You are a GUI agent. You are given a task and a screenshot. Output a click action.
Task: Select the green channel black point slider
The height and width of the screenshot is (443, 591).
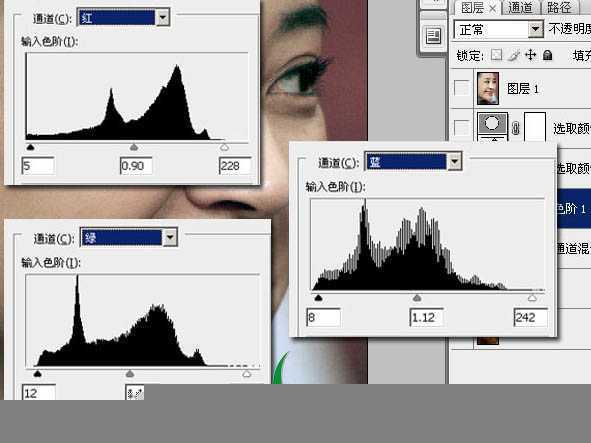(37, 374)
